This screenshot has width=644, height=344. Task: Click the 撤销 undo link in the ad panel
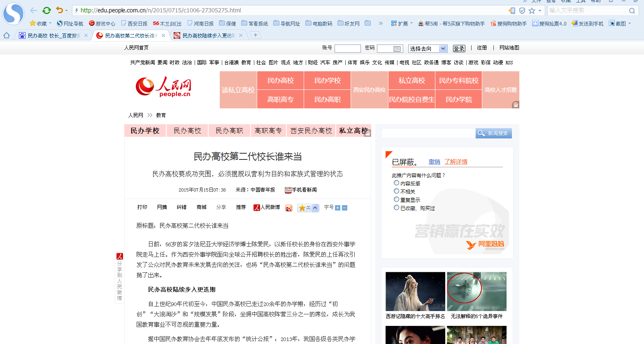pyautogui.click(x=434, y=161)
